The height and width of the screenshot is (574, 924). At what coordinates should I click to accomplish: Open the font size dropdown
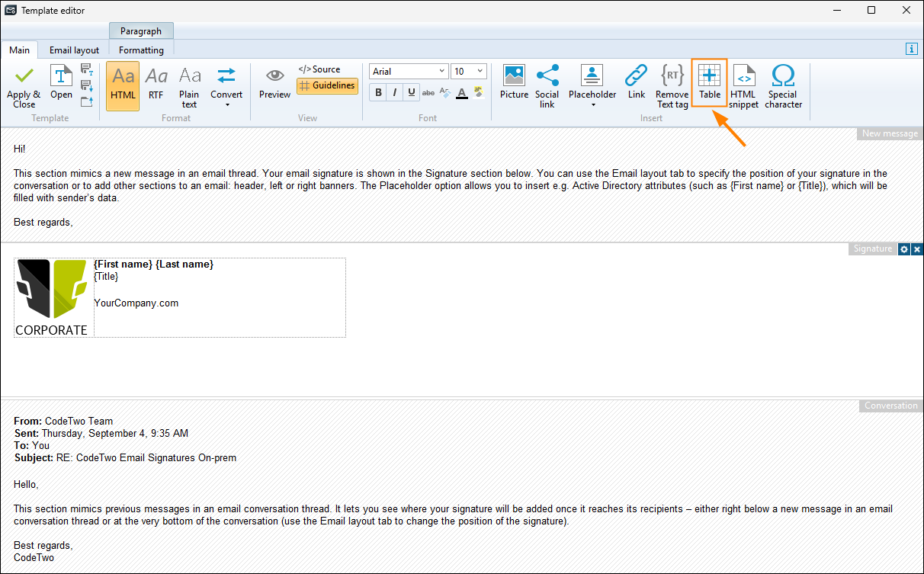(x=480, y=72)
